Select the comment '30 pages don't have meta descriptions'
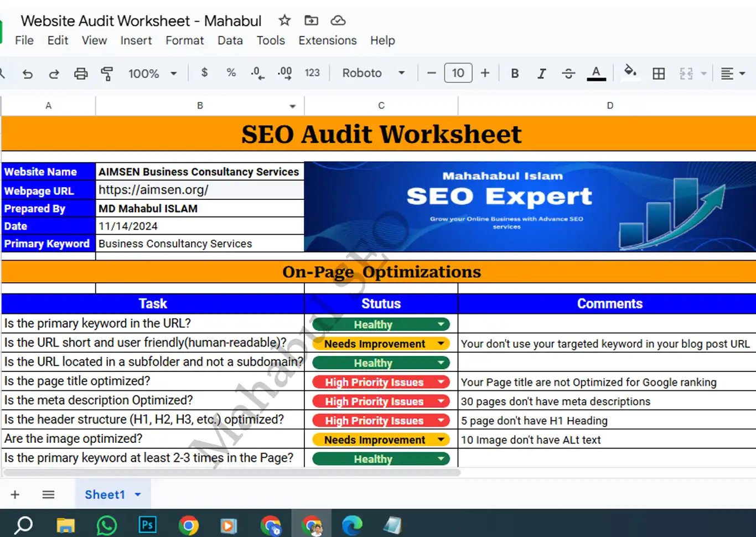 coord(556,401)
